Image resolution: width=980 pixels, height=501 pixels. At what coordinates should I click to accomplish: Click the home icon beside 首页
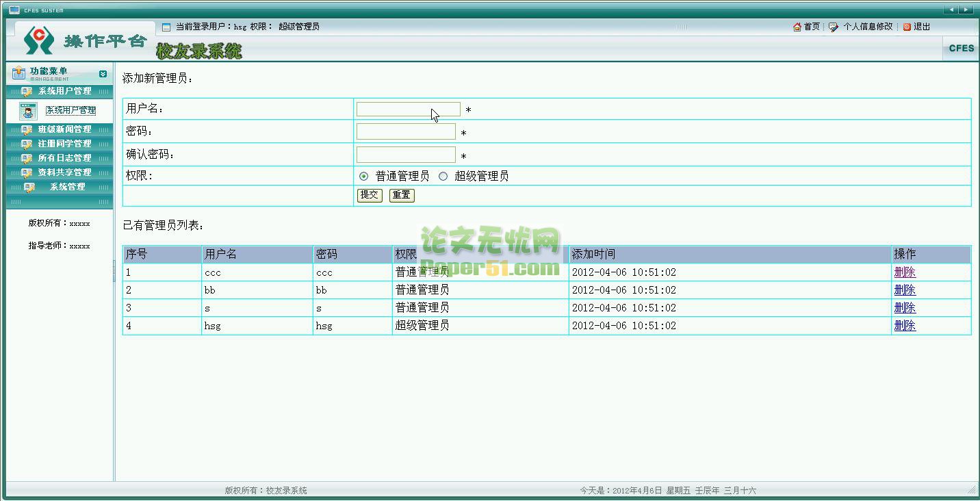pos(797,27)
